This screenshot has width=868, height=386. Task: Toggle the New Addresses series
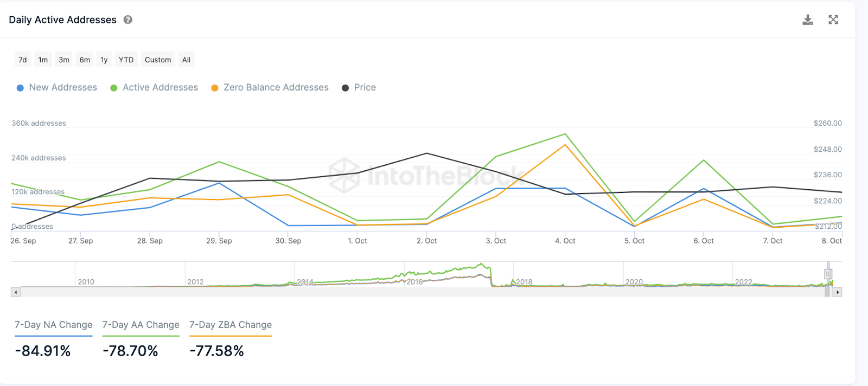coord(57,88)
